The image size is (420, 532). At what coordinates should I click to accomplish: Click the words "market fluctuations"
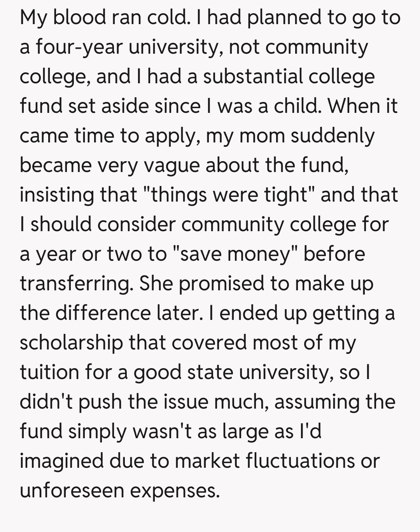[265, 461]
